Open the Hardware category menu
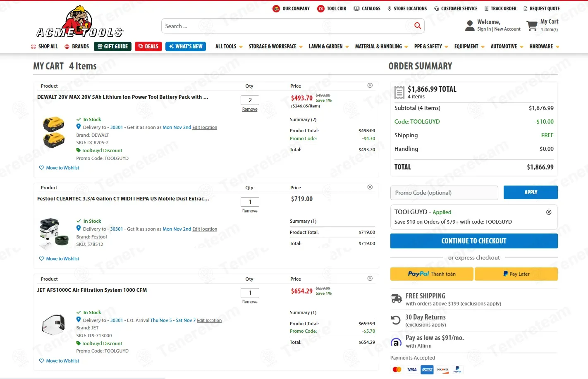This screenshot has width=588, height=379. tap(544, 47)
